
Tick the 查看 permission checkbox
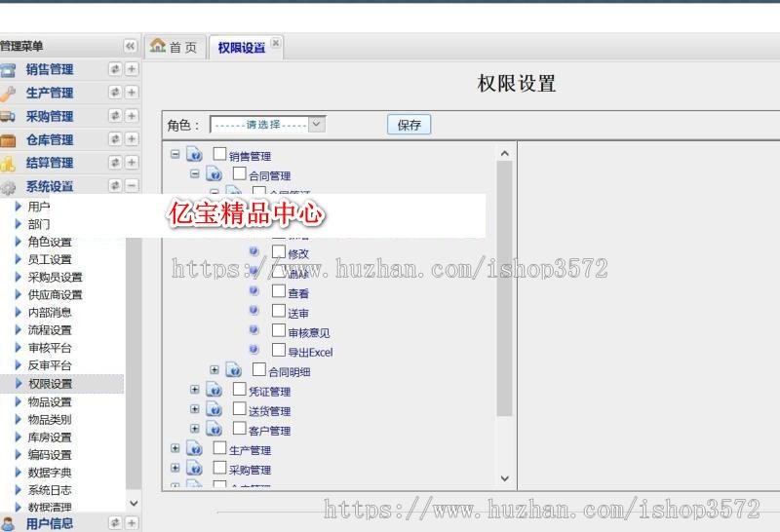[279, 291]
